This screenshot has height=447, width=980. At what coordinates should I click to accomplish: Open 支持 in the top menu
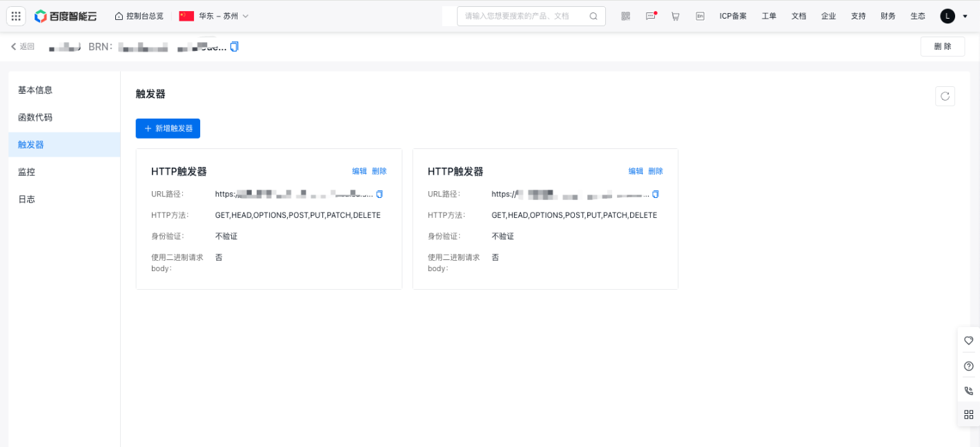pyautogui.click(x=858, y=16)
